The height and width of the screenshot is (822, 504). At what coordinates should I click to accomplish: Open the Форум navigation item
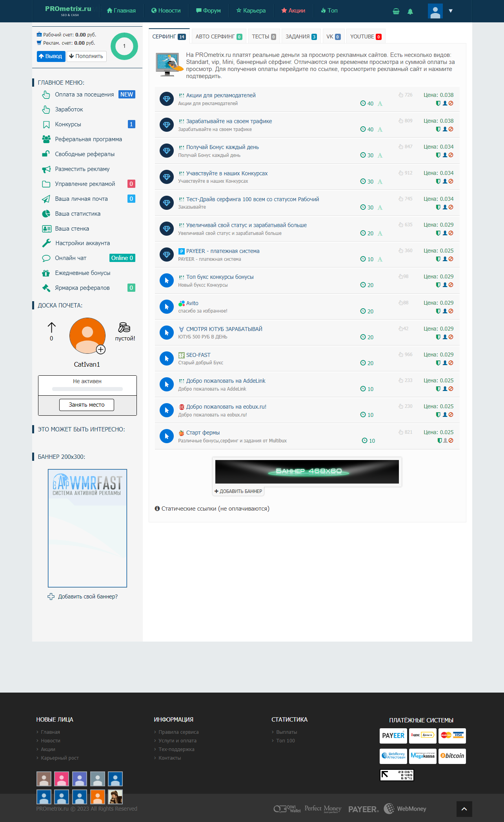coord(208,11)
